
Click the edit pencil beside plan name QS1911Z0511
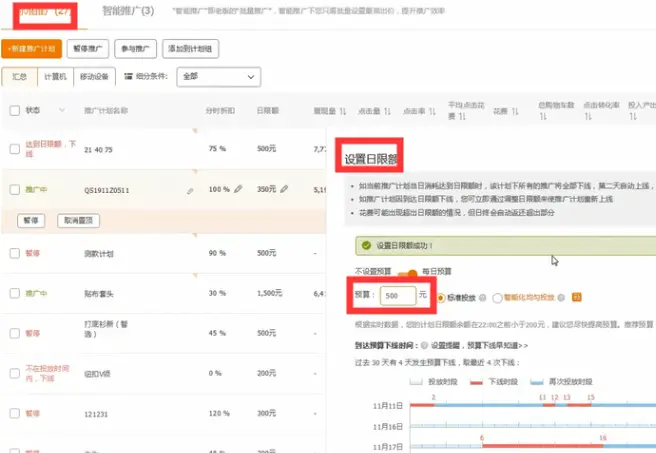click(x=190, y=189)
